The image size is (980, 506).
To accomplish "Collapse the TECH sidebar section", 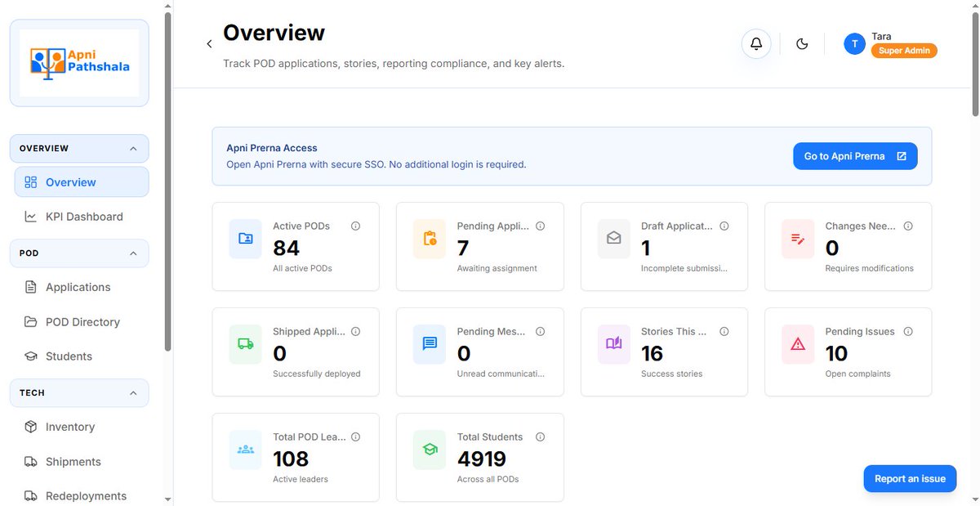I will [79, 393].
